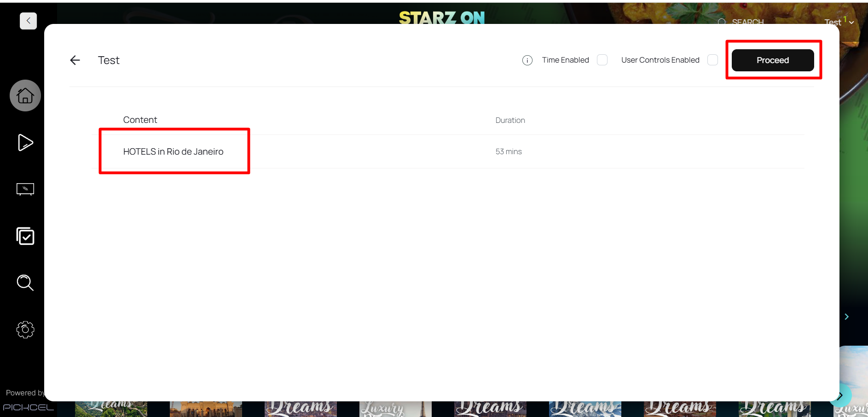Open the checklist icon in sidebar
The width and height of the screenshot is (868, 417).
pos(25,236)
